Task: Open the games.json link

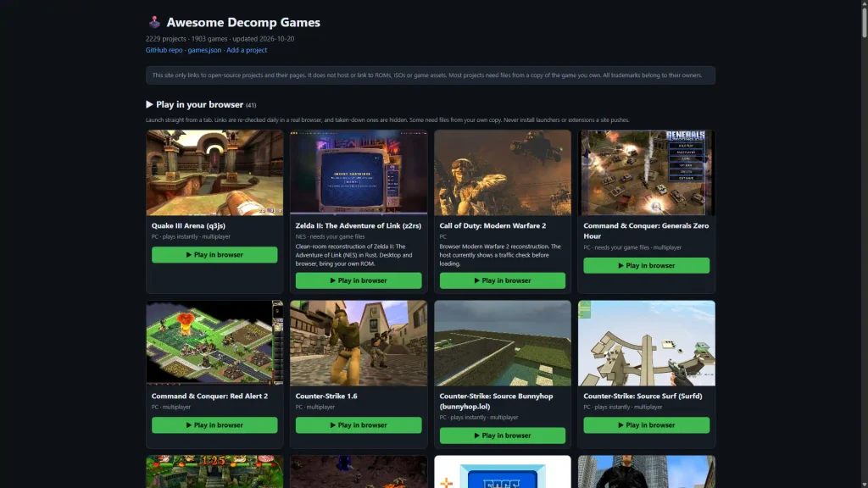Action: click(204, 50)
